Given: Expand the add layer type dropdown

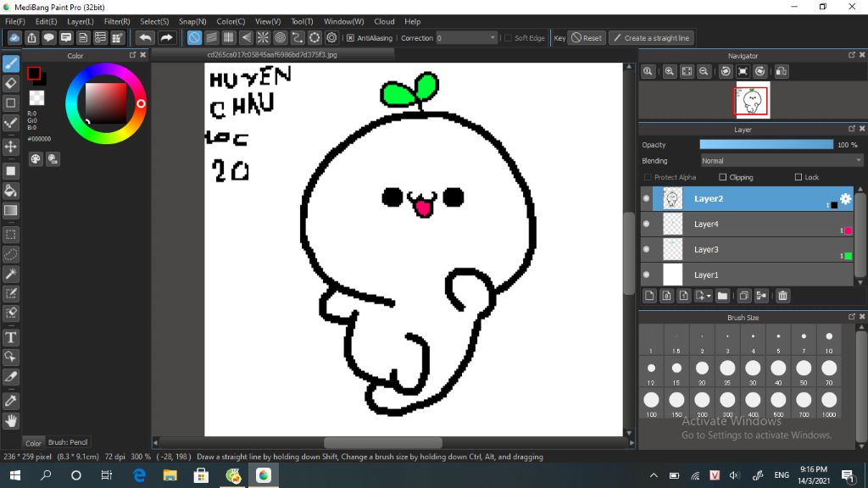Looking at the screenshot, I should point(703,296).
